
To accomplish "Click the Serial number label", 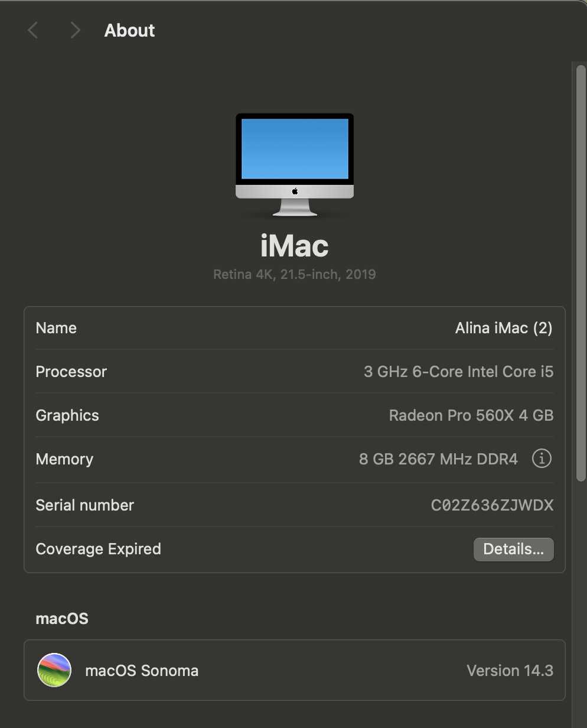I will [x=85, y=505].
